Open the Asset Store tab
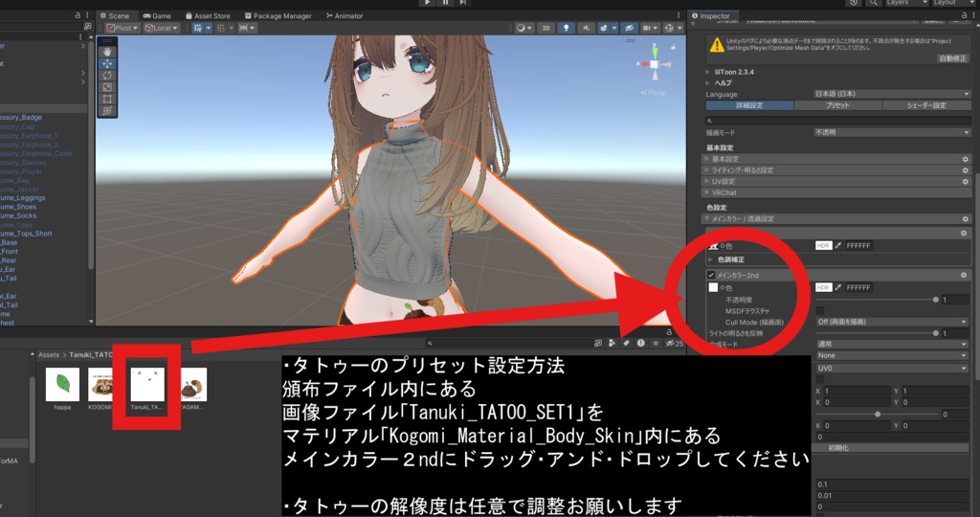 [208, 15]
